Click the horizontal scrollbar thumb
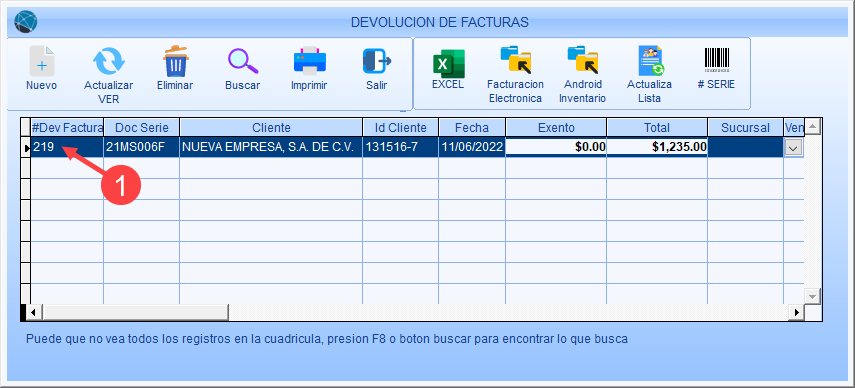Image resolution: width=855 pixels, height=388 pixels. coord(135,313)
